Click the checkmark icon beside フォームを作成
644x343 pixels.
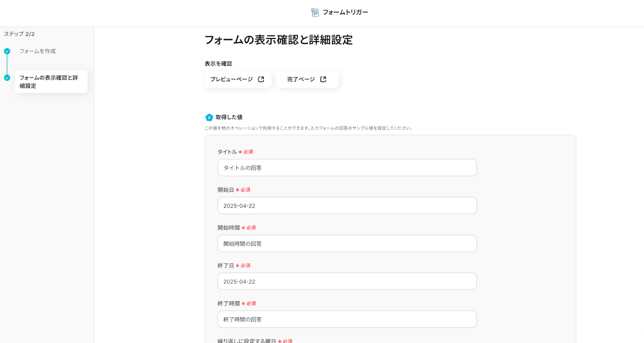click(7, 51)
